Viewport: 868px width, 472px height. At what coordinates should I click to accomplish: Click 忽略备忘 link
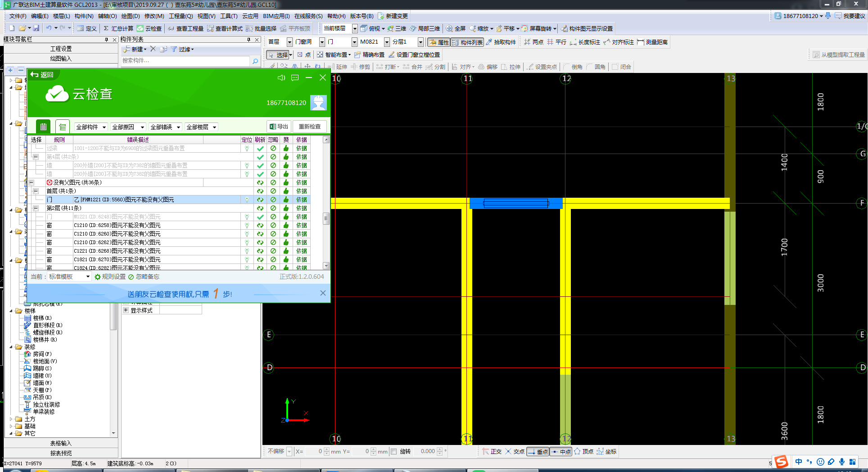[144, 277]
